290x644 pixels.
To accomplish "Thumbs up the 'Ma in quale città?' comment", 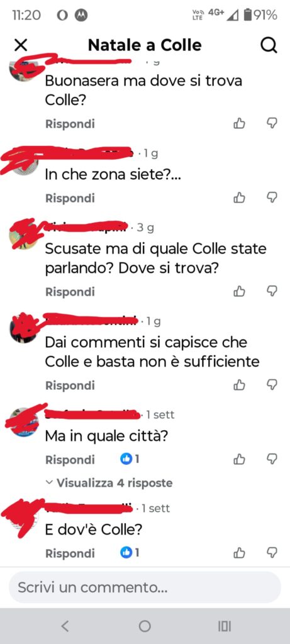I will pos(239,459).
